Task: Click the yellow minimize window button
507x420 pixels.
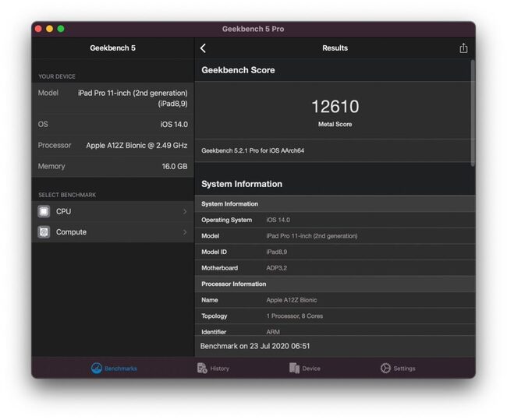Action: tap(49, 29)
